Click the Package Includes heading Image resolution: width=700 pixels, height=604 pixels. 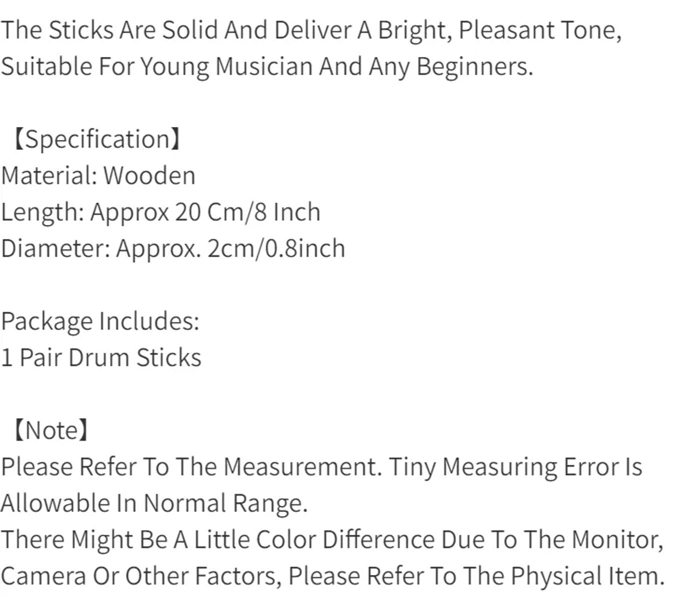(100, 321)
